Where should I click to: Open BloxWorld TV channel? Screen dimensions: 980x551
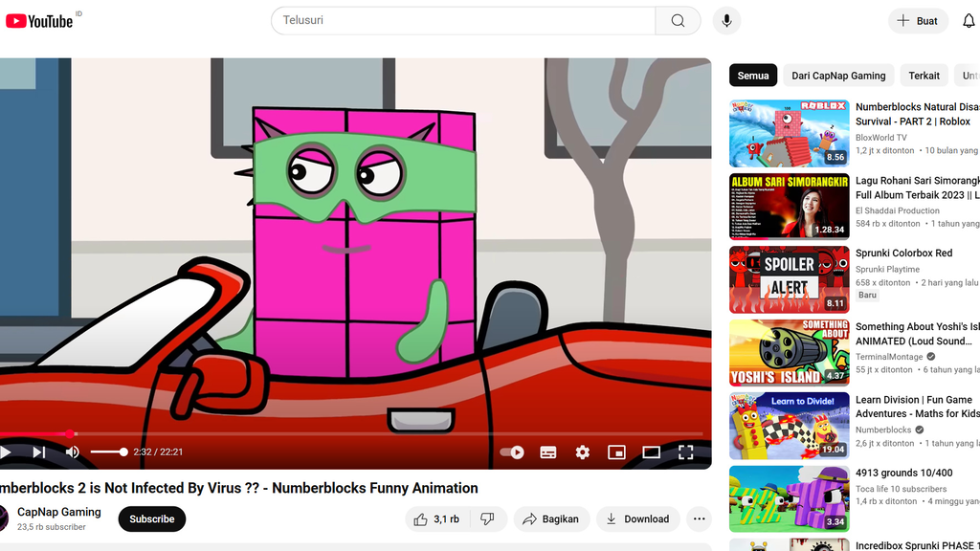[880, 138]
